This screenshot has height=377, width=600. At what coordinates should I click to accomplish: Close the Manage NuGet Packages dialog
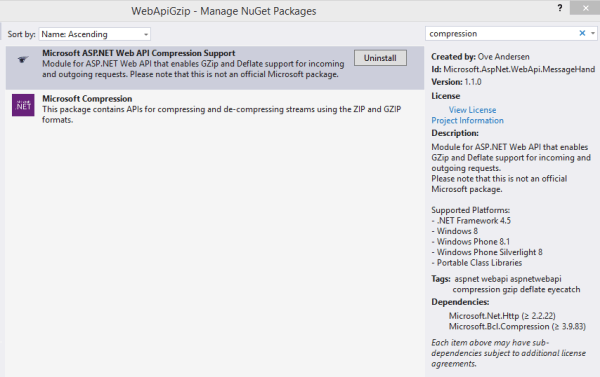tap(585, 8)
